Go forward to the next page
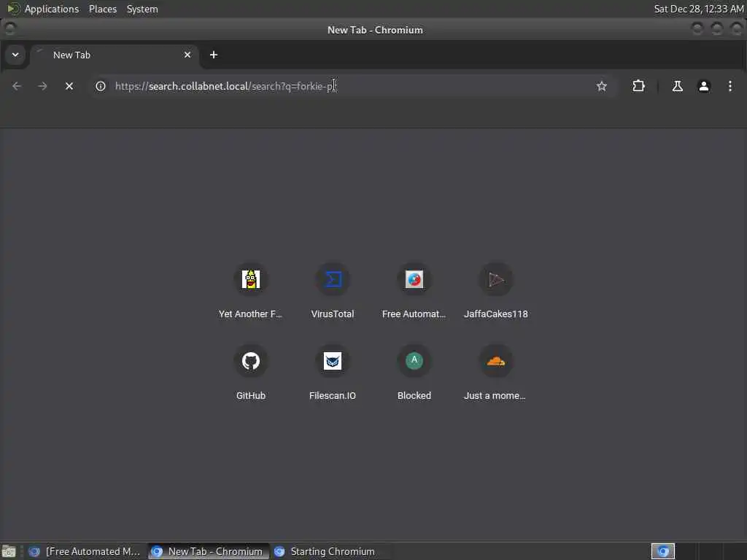747x560 pixels. tap(42, 86)
